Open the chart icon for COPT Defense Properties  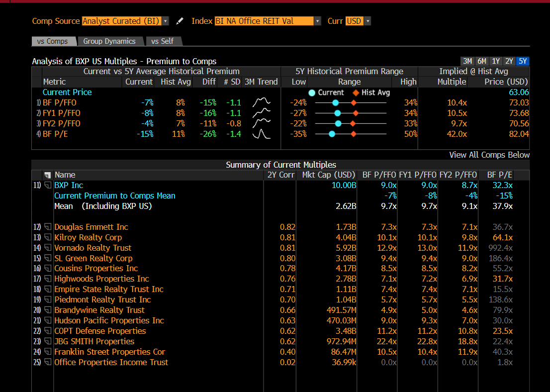tap(48, 331)
